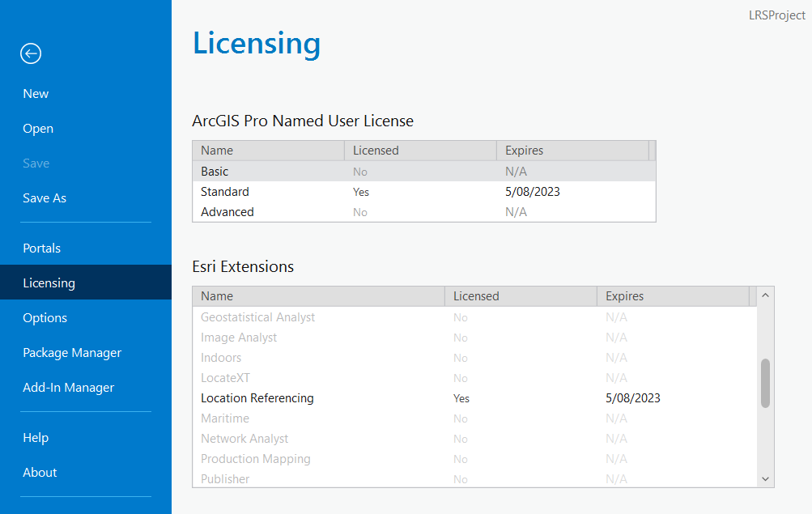812x514 pixels.
Task: Open an existing project via Open
Action: [x=37, y=128]
